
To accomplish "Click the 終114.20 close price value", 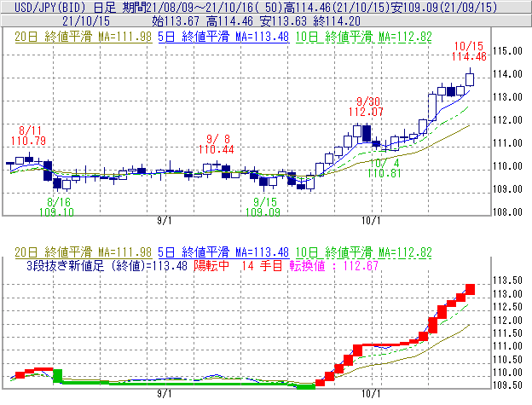I will 337,21.
